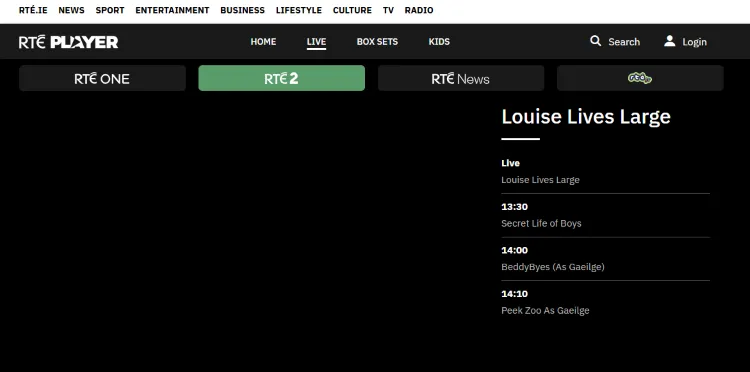750x372 pixels.
Task: Click the 13:30 time label
Action: coord(515,207)
